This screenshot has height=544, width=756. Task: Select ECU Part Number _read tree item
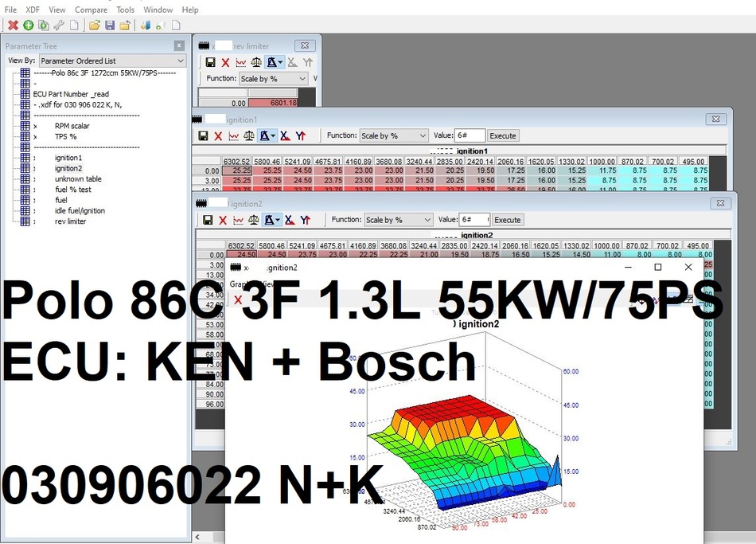click(71, 94)
